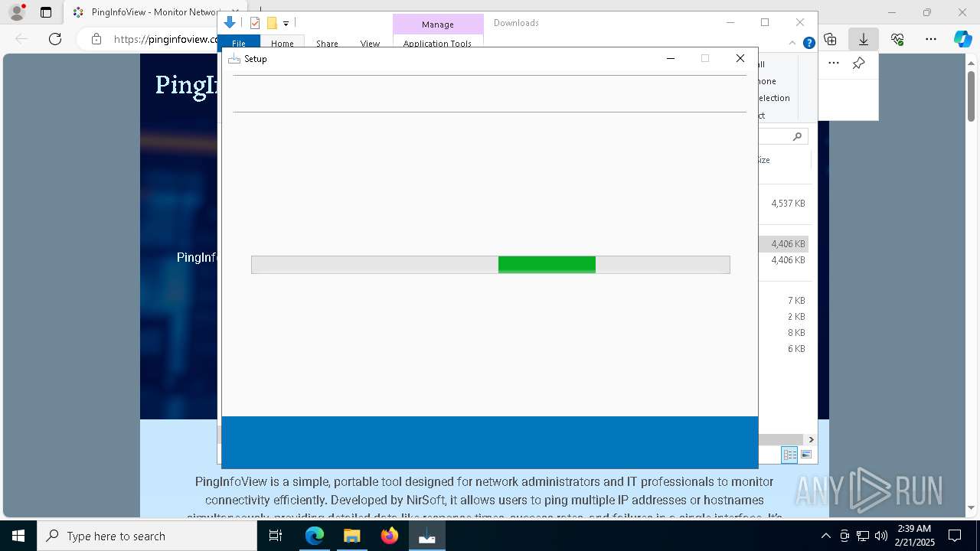Click the Setup installer taskbar icon
This screenshot has height=551, width=980.
(x=426, y=536)
